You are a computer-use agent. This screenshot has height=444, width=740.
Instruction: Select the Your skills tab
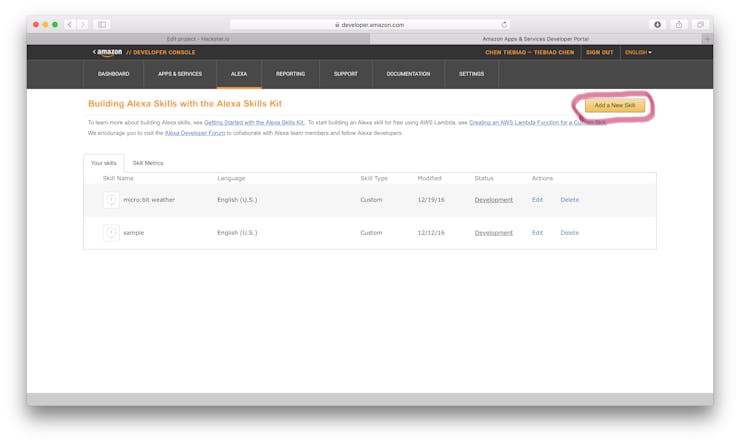tap(103, 163)
